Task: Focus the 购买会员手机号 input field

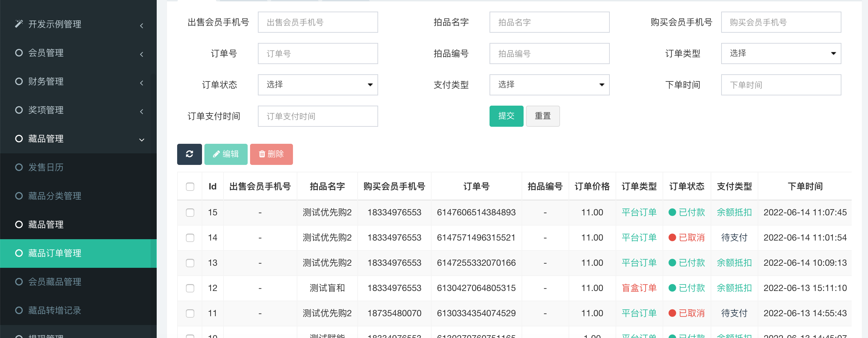Action: click(x=781, y=22)
